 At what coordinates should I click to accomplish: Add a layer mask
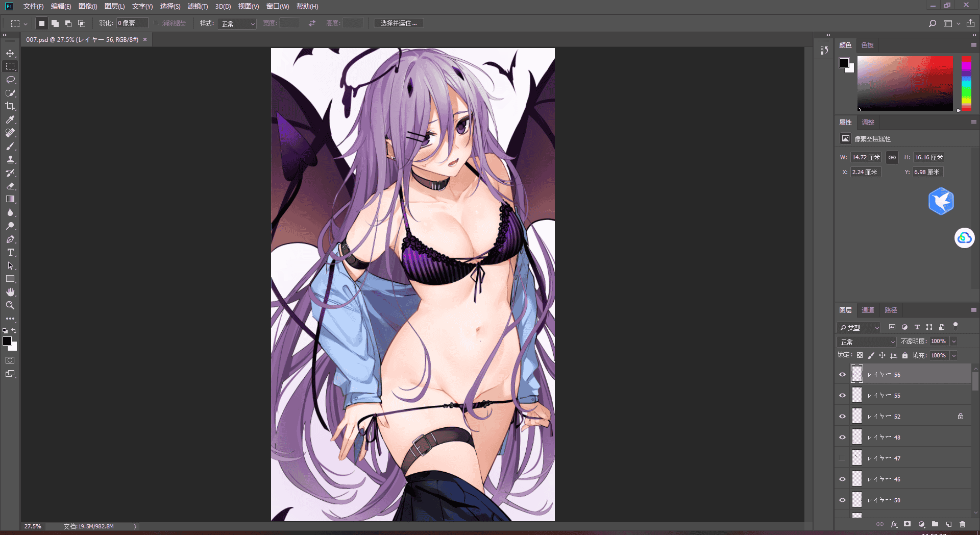point(907,524)
